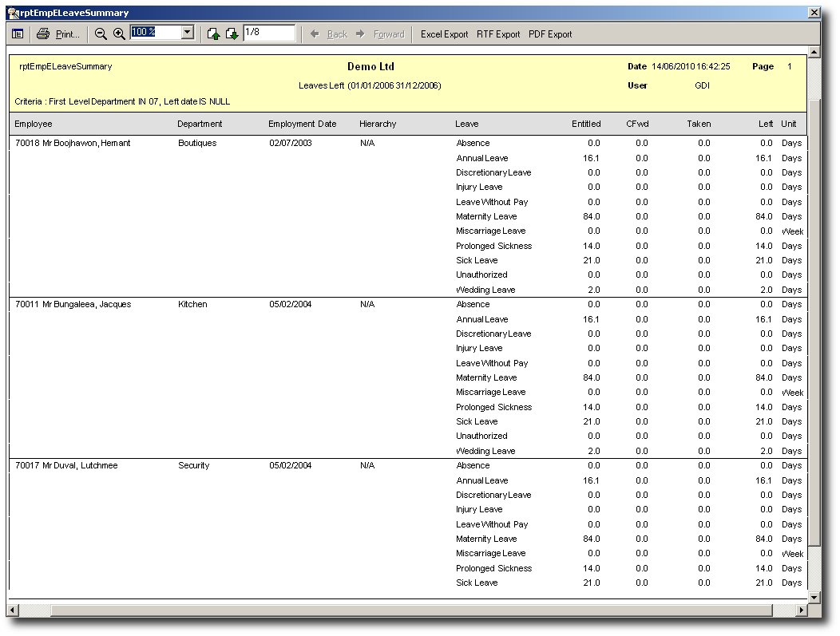Image resolution: width=840 pixels, height=636 pixels.
Task: Click the vertical scrollbar down arrow
Action: pos(814,597)
